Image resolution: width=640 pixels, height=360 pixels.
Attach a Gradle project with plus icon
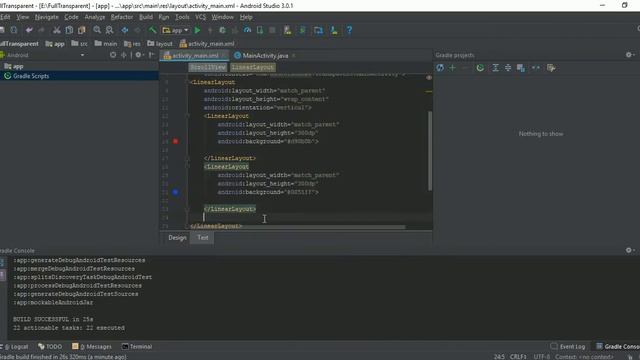pos(452,68)
